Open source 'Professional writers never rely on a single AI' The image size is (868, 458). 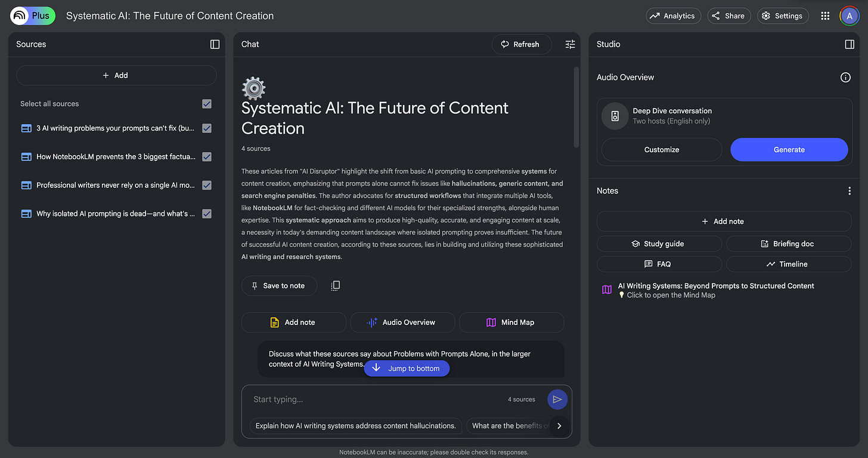115,185
